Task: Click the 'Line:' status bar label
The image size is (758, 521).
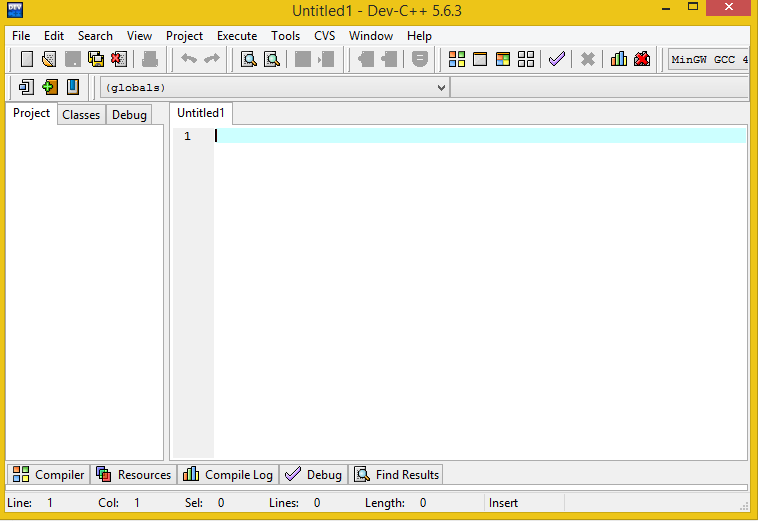Action: point(20,503)
